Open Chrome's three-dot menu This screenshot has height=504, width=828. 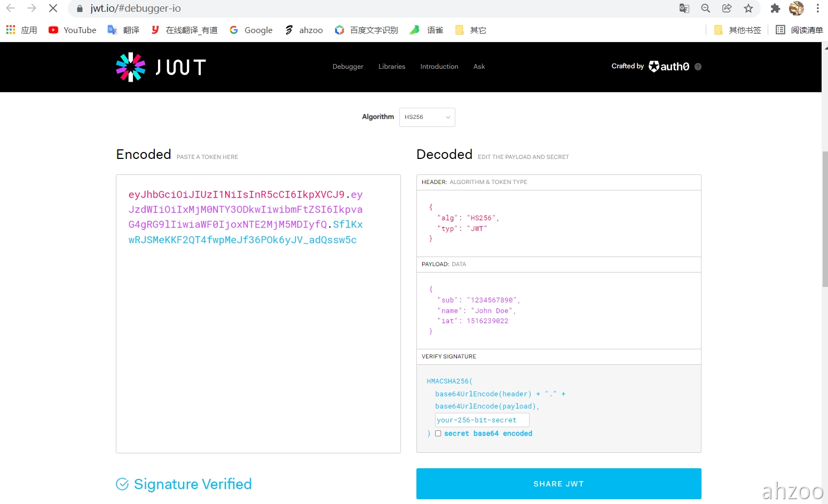click(817, 9)
